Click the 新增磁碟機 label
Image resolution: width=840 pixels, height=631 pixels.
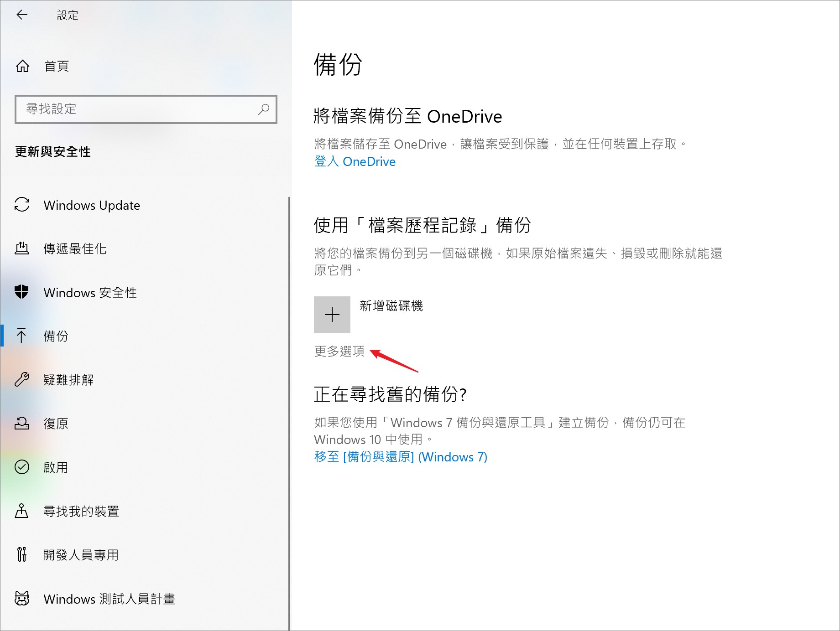pos(391,306)
